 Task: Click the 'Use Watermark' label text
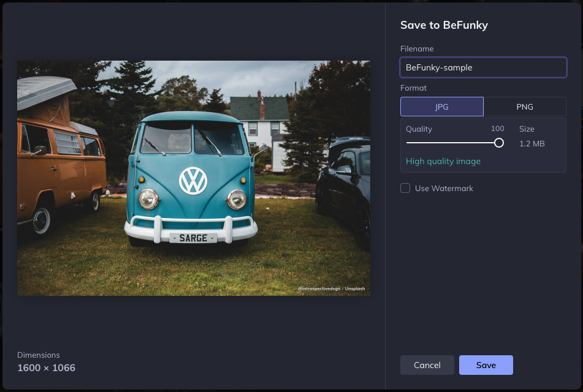pyautogui.click(x=444, y=189)
